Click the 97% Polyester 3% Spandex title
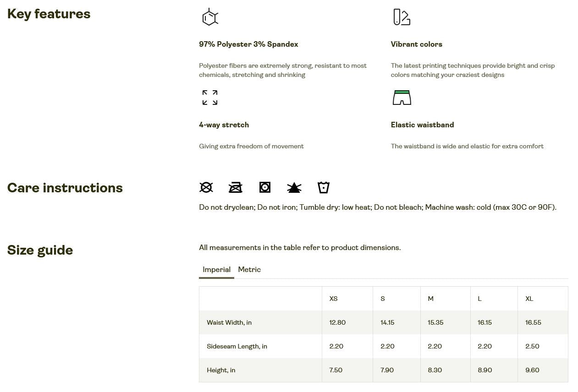The width and height of the screenshot is (578, 392). click(248, 44)
